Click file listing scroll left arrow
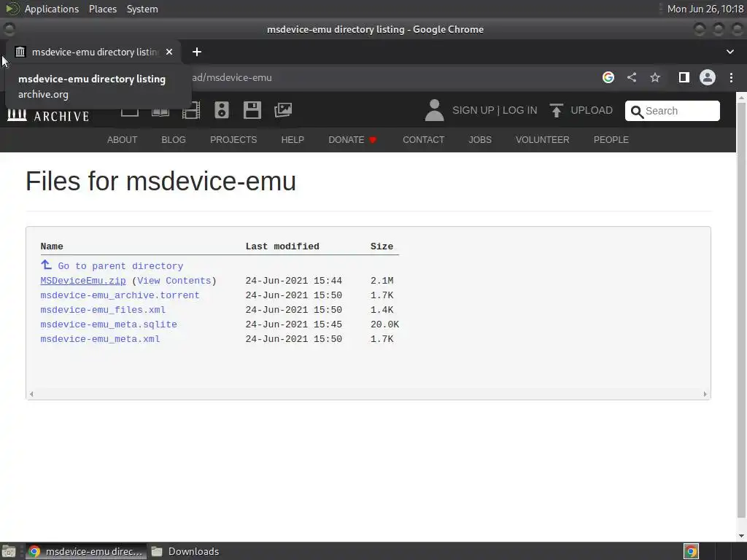Screen dimensions: 747x560 [x=31, y=394]
